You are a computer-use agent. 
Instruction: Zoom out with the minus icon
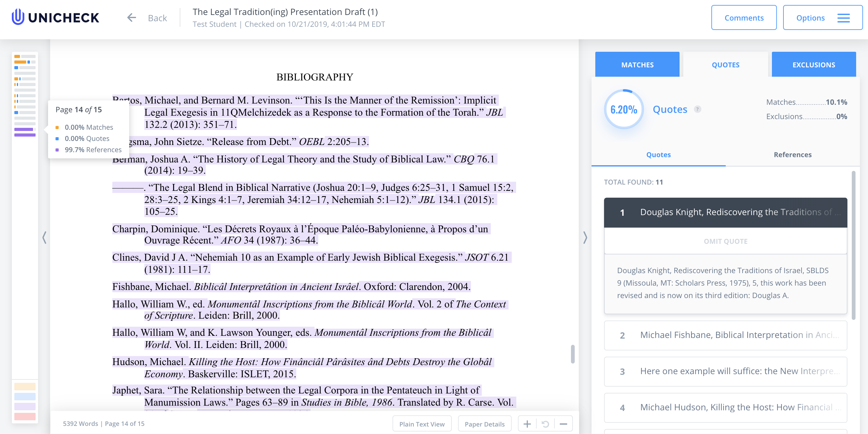563,424
